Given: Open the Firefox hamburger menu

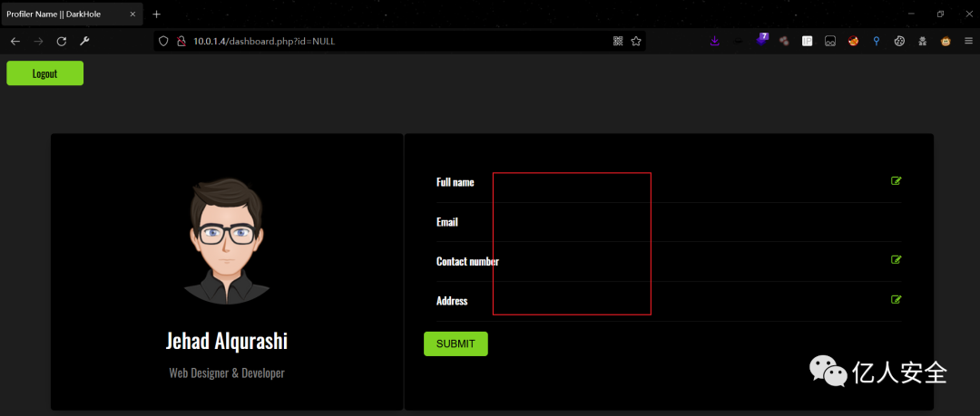Looking at the screenshot, I should pyautogui.click(x=968, y=41).
